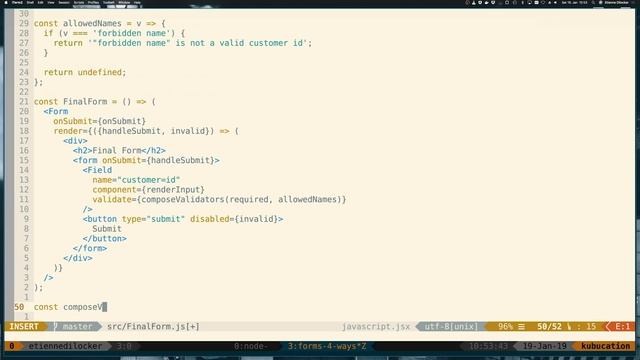Open the Shell menu in menu bar
The image size is (640, 360).
30,2
